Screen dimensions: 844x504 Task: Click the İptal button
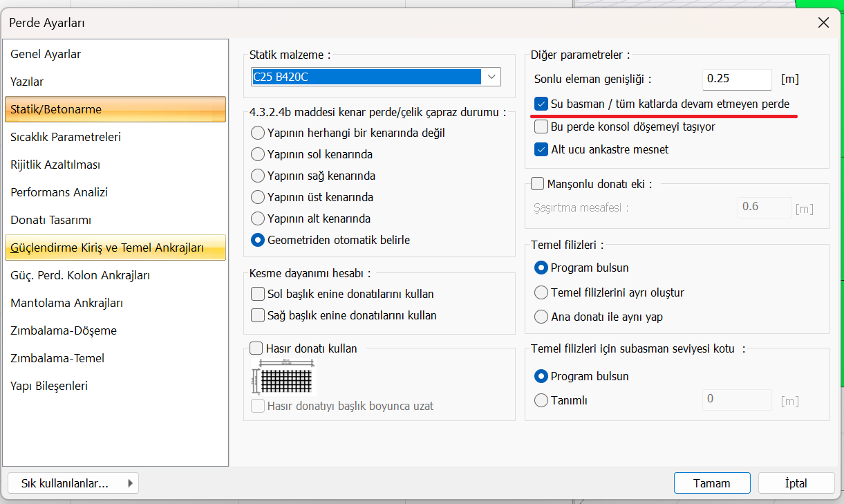796,483
